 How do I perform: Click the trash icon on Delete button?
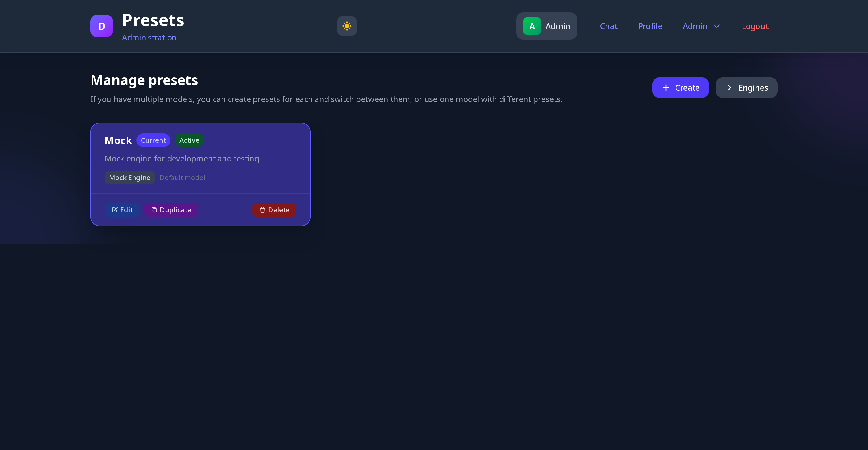coord(262,210)
